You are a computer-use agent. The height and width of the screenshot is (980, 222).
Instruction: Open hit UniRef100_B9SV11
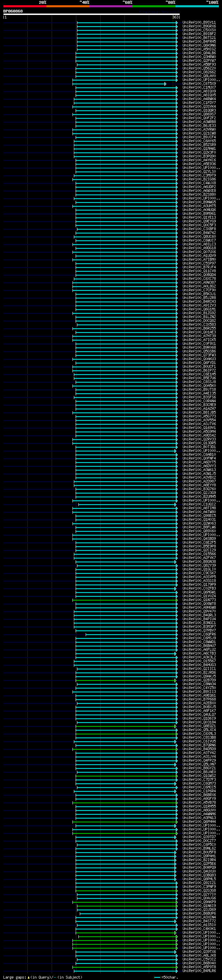click(x=199, y=23)
